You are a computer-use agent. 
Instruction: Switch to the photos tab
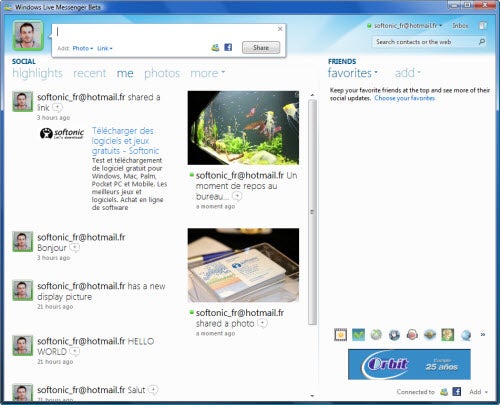click(x=162, y=74)
